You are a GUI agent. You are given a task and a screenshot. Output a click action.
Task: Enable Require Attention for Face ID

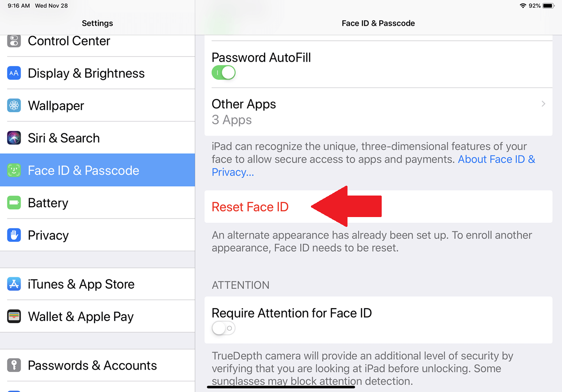223,328
